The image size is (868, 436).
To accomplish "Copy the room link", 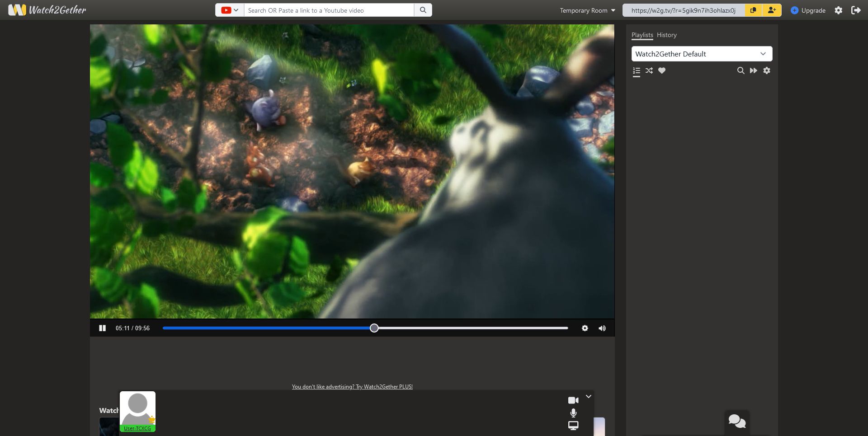I will 753,10.
